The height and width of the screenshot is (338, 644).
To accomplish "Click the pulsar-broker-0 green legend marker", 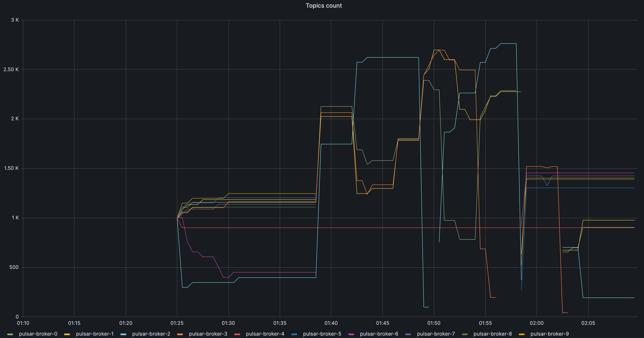I will [11, 334].
